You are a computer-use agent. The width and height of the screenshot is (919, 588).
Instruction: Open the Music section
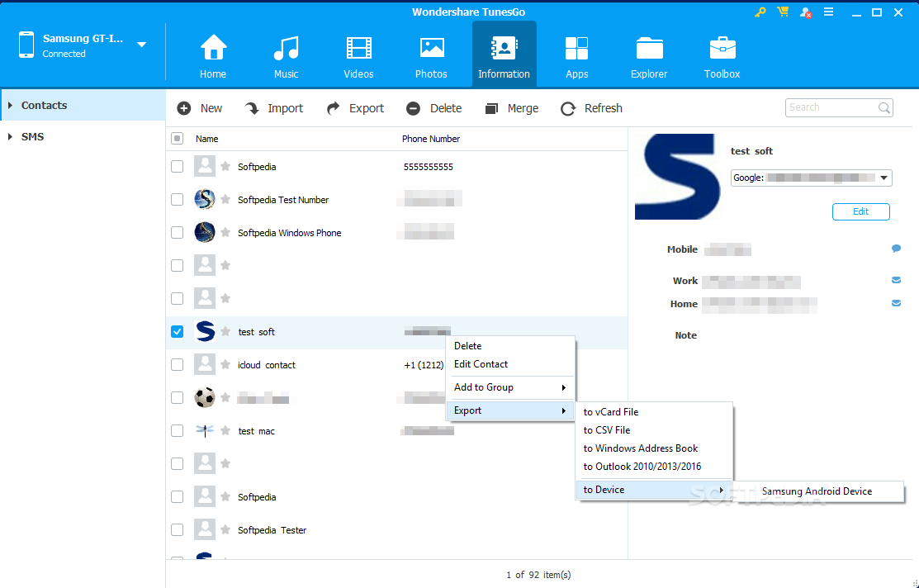pyautogui.click(x=286, y=57)
